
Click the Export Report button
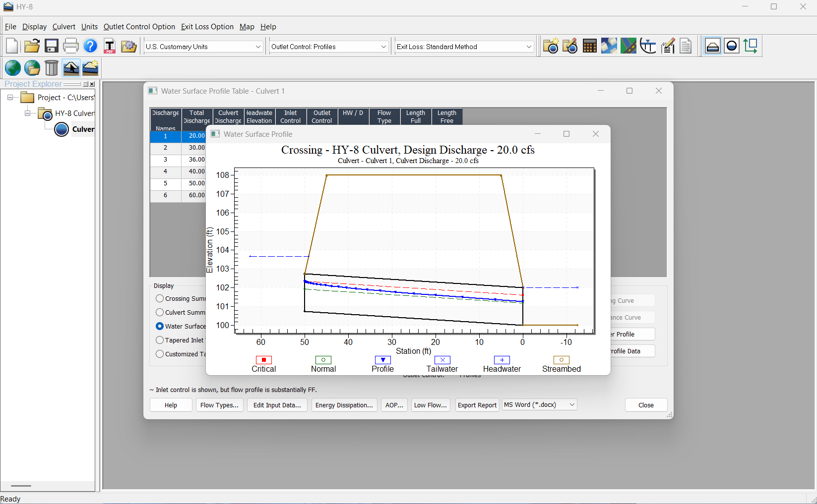477,405
